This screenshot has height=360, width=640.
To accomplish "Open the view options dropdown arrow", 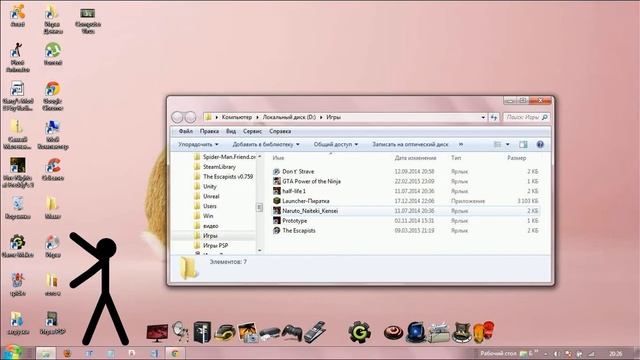I will coord(507,144).
